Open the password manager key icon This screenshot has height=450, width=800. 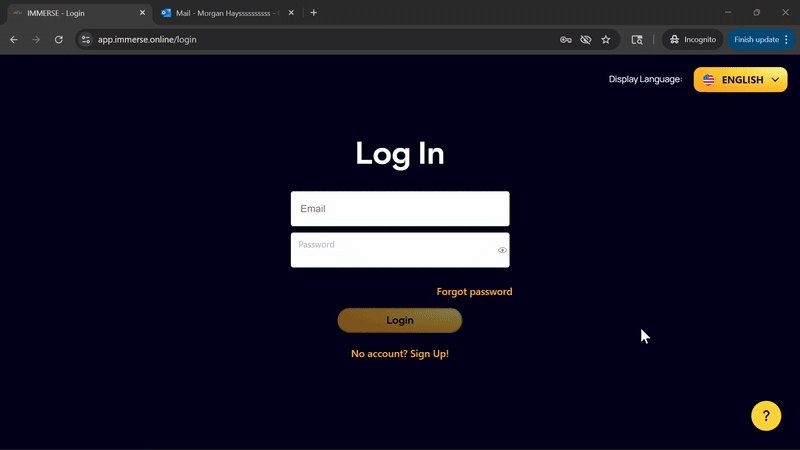pos(566,39)
